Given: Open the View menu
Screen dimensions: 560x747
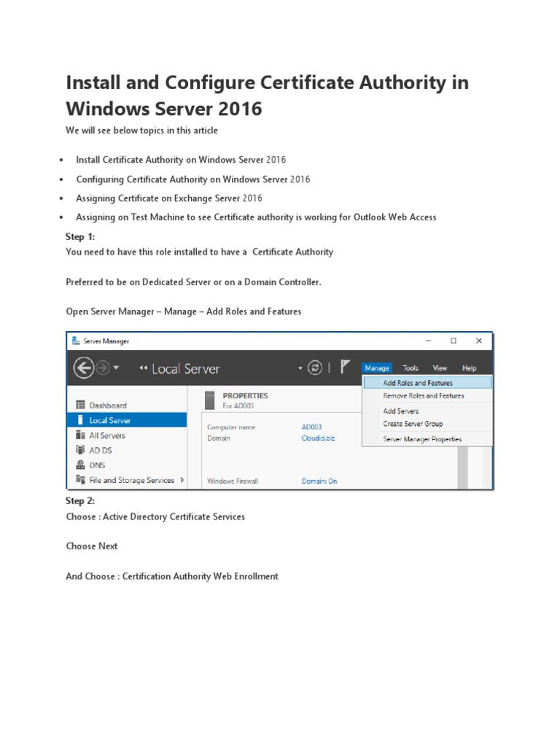Looking at the screenshot, I should point(440,368).
